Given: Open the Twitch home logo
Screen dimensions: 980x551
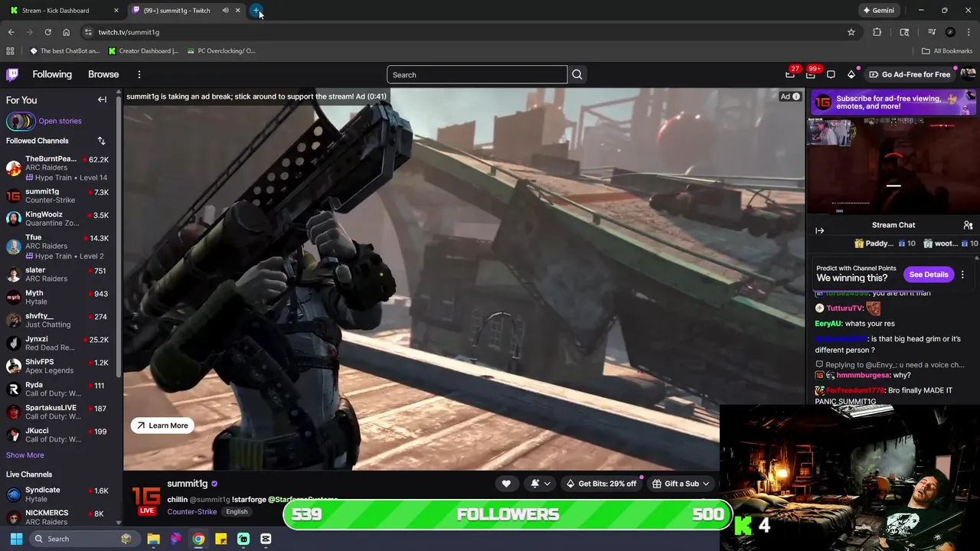Looking at the screenshot, I should (x=12, y=74).
